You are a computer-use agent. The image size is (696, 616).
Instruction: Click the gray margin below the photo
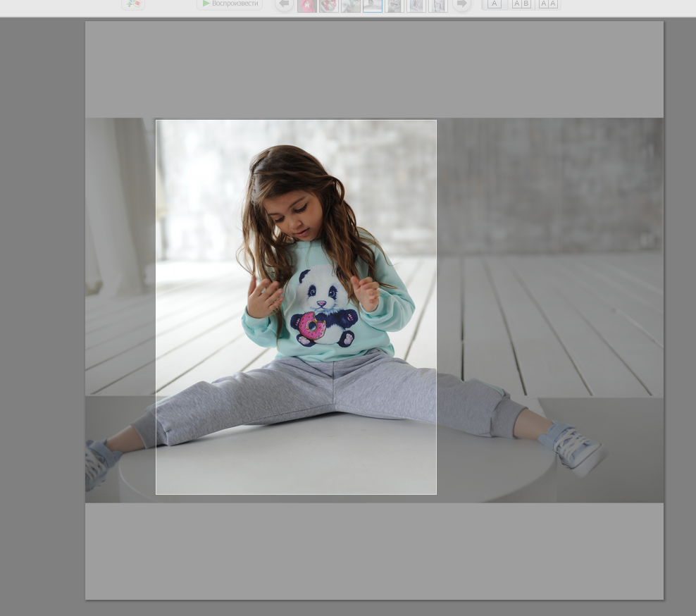tap(373, 550)
